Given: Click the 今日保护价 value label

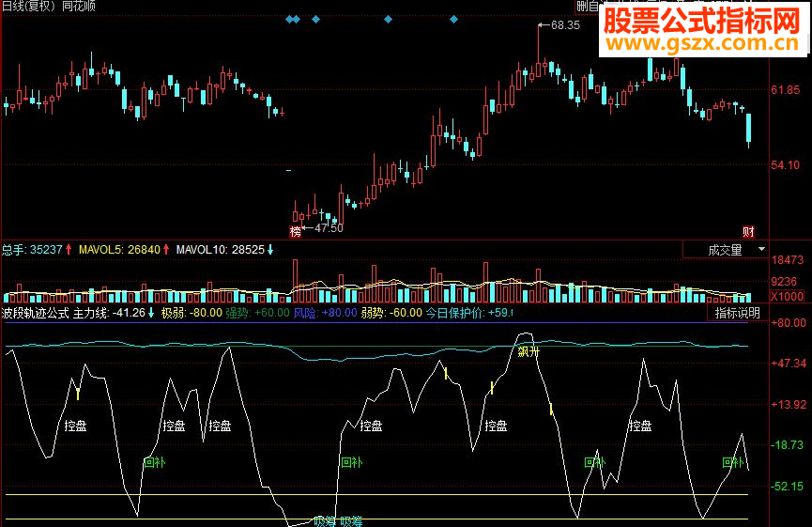Looking at the screenshot, I should [469, 313].
